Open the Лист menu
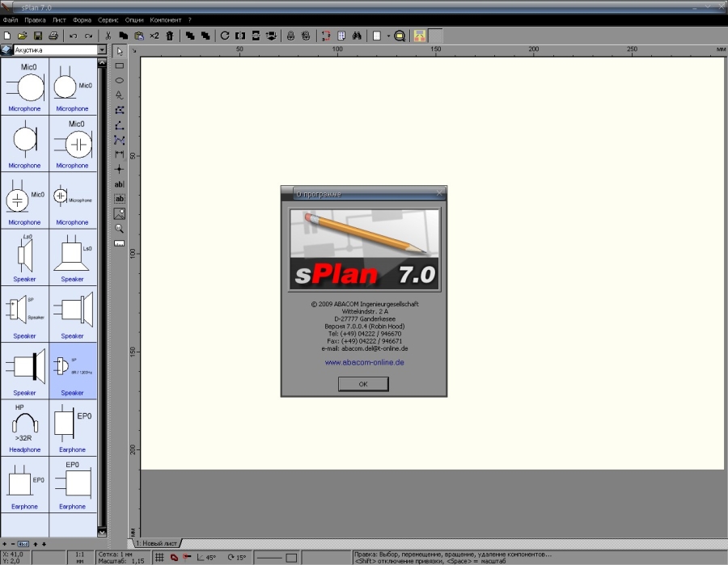The height and width of the screenshot is (565, 728). tap(59, 20)
